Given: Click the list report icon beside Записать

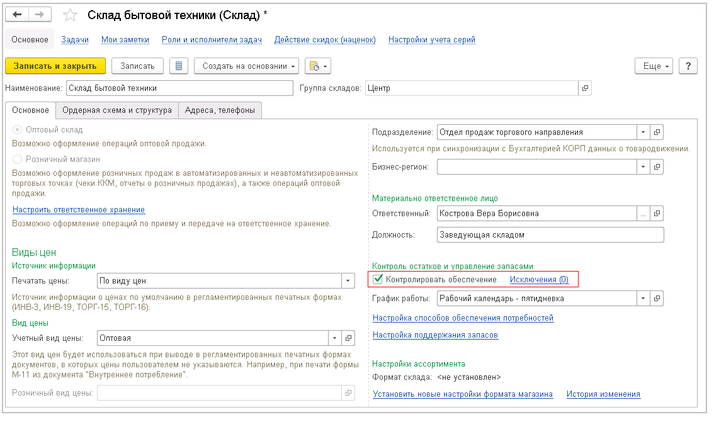Looking at the screenshot, I should [x=180, y=66].
